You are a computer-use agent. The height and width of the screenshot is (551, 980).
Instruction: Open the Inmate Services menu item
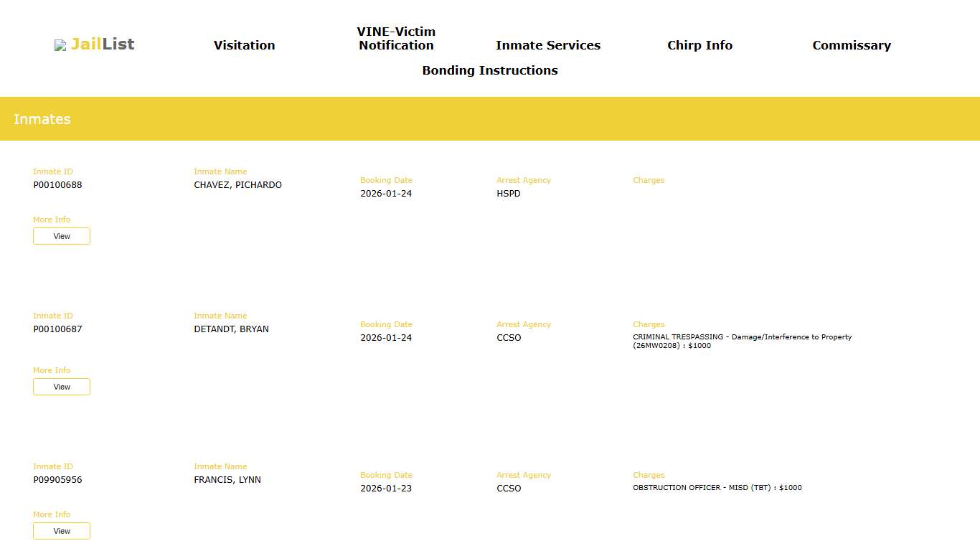[x=547, y=45]
